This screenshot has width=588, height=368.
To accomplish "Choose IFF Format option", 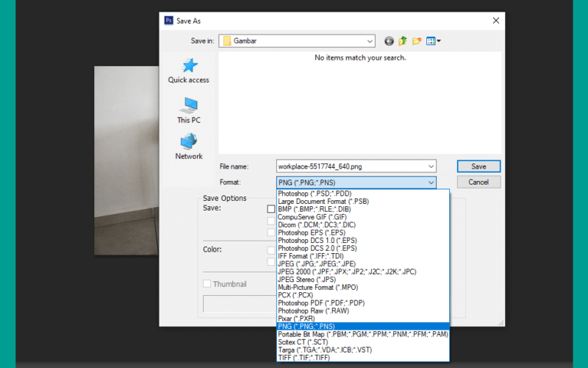I will [x=362, y=256].
